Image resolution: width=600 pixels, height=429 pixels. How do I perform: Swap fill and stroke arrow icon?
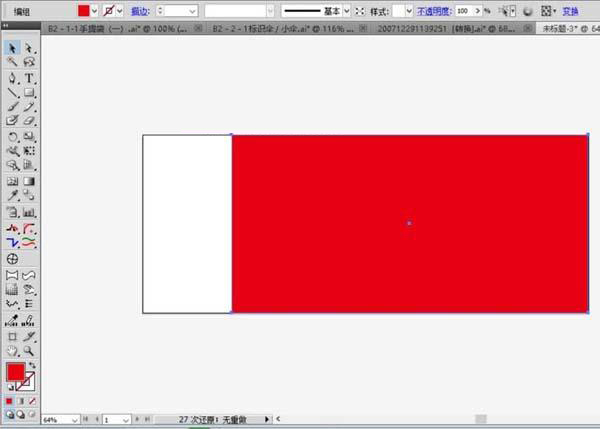click(33, 365)
